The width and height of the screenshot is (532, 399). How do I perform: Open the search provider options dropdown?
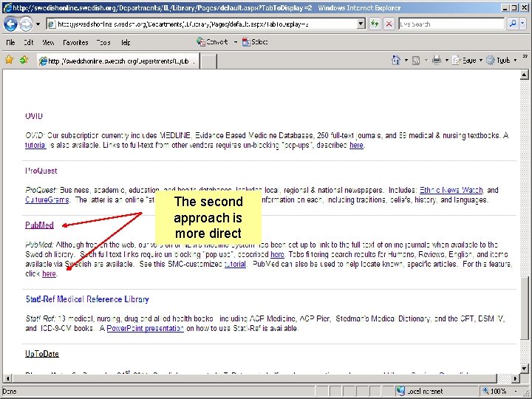click(522, 24)
